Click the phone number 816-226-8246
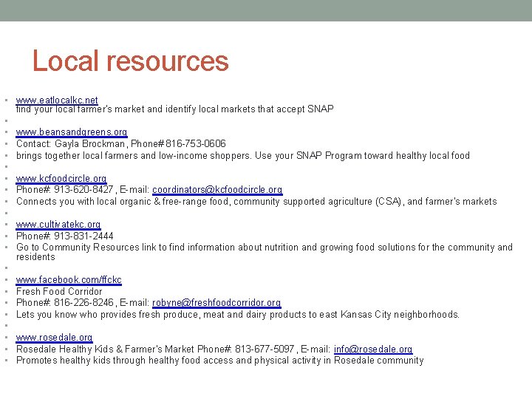 83,302
